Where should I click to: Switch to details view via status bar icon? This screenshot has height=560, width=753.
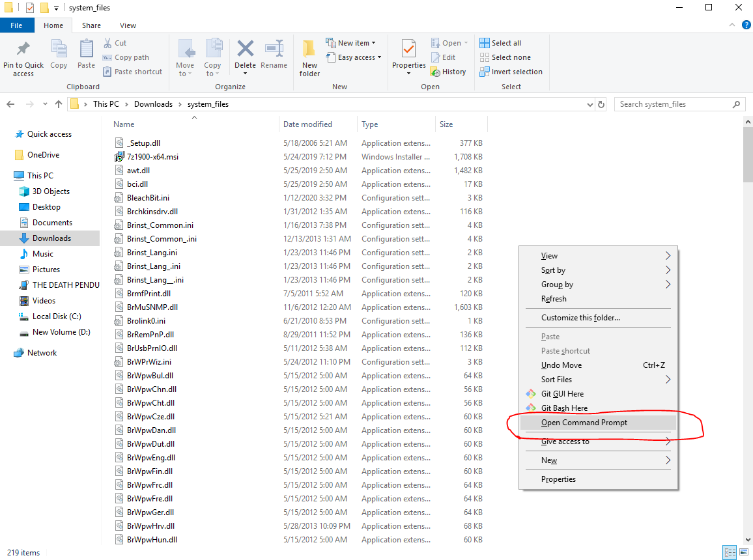tap(730, 552)
